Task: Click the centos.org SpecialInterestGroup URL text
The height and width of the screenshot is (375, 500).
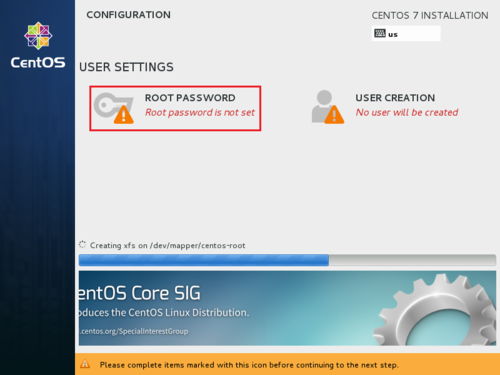Action: (133, 331)
